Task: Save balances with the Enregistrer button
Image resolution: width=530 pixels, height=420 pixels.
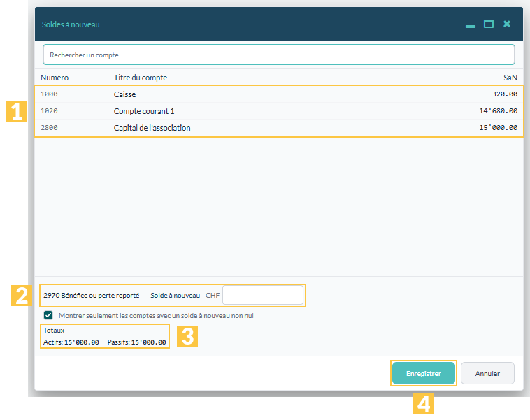Action: (424, 373)
